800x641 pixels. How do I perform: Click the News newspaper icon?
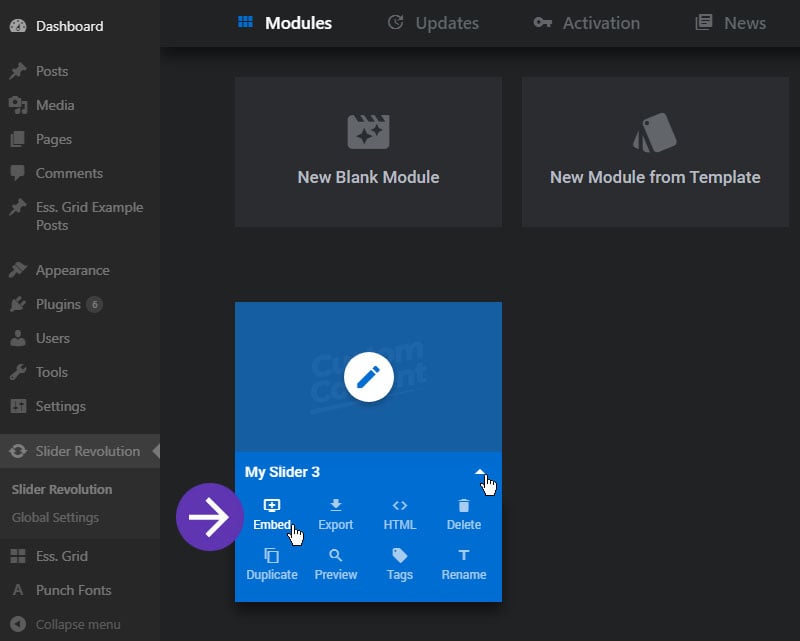click(x=704, y=22)
